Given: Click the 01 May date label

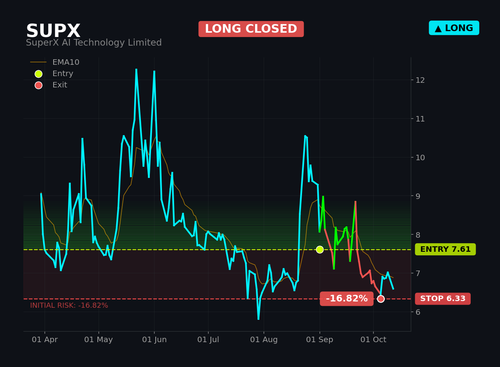Looking at the screenshot, I should pos(98,340).
